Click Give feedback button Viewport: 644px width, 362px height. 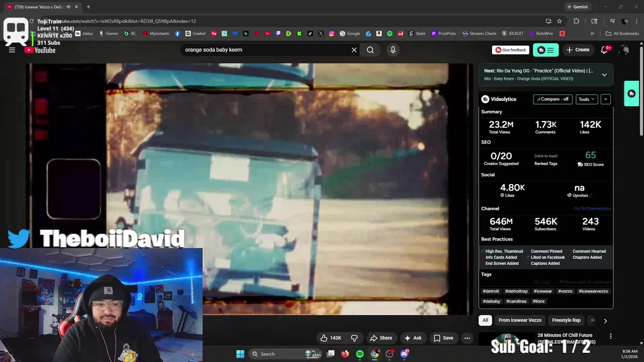pyautogui.click(x=511, y=50)
